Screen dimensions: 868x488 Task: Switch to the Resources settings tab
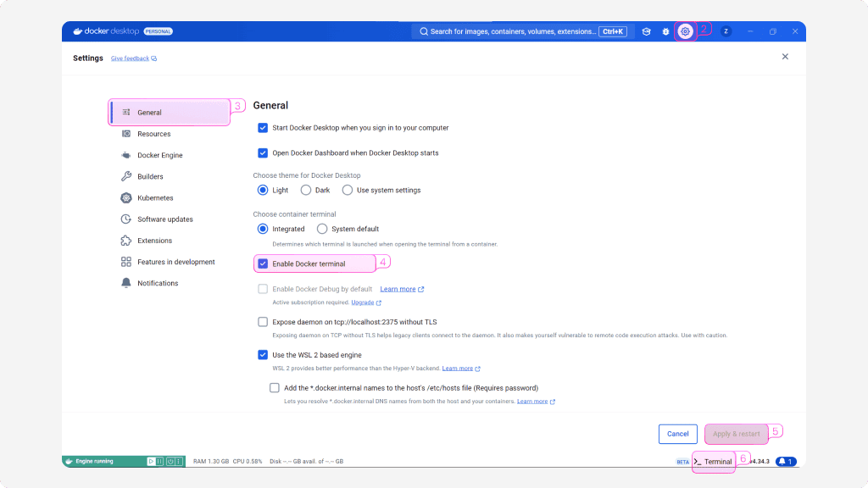point(153,134)
